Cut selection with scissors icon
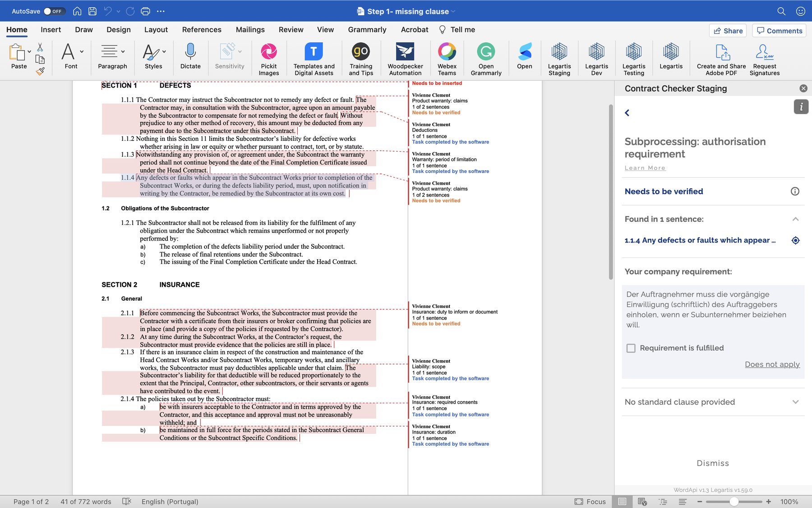Screen dimensions: 812x508 point(40,47)
